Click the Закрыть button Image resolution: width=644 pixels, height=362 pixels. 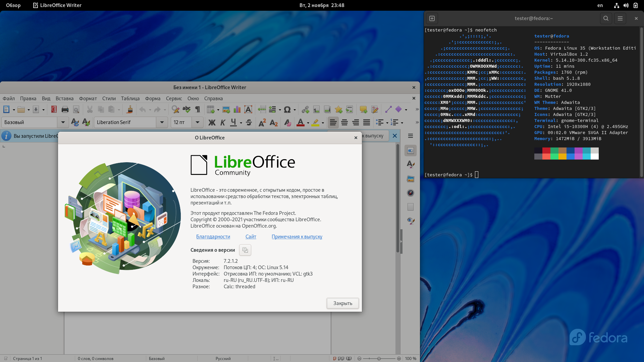click(x=342, y=303)
